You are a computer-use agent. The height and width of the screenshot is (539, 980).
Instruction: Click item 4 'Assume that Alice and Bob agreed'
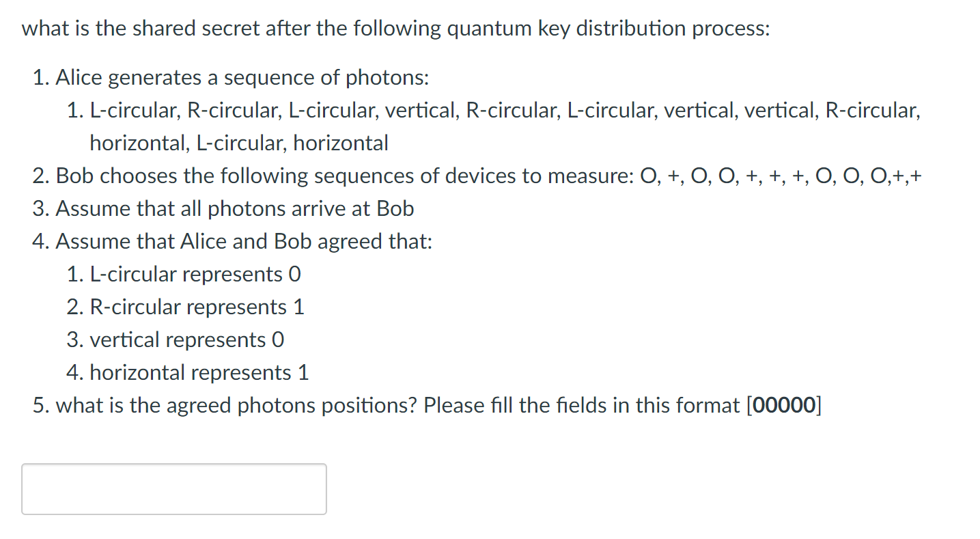232,240
